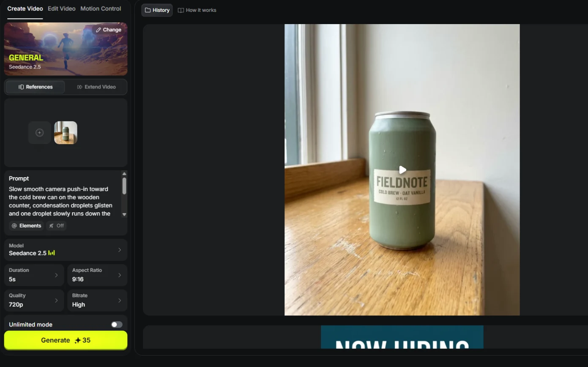Enable the Unlimited mode switch
This screenshot has height=367, width=588.
[117, 324]
